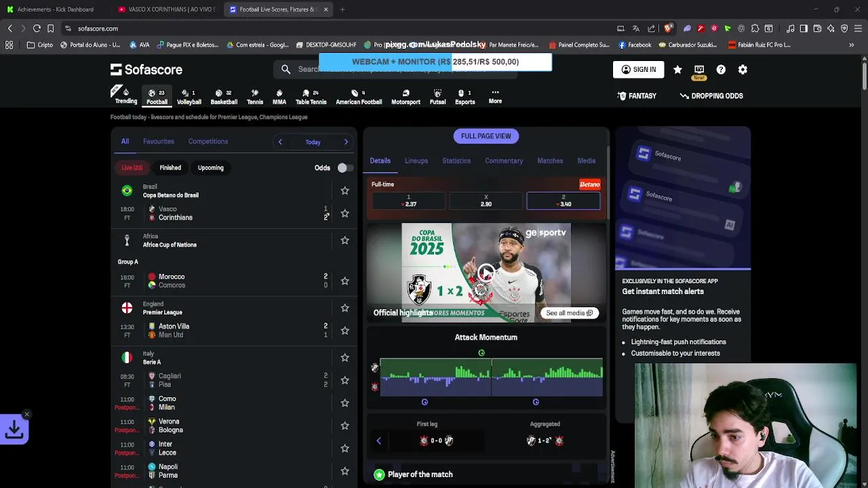Open the Favourites list tab
Image resolution: width=868 pixels, height=488 pixels.
pos(159,142)
